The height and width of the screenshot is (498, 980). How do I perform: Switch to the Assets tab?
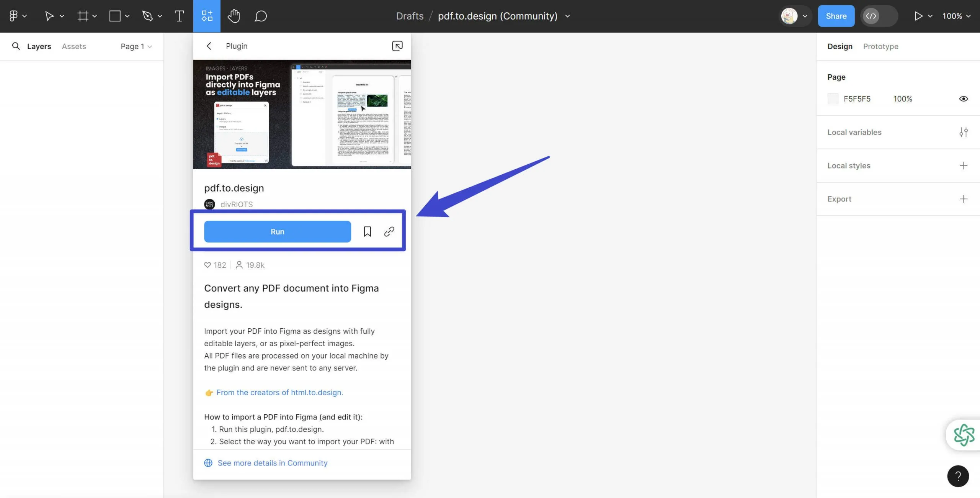tap(73, 46)
